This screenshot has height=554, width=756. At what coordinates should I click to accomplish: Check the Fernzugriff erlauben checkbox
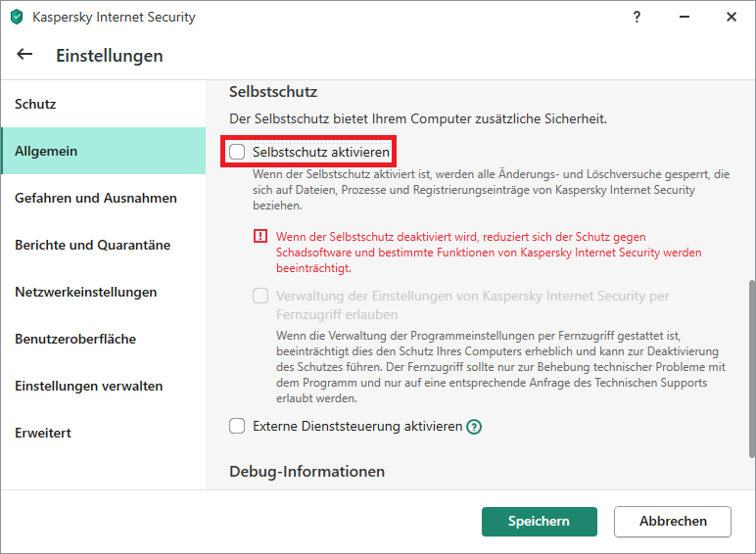pyautogui.click(x=260, y=296)
